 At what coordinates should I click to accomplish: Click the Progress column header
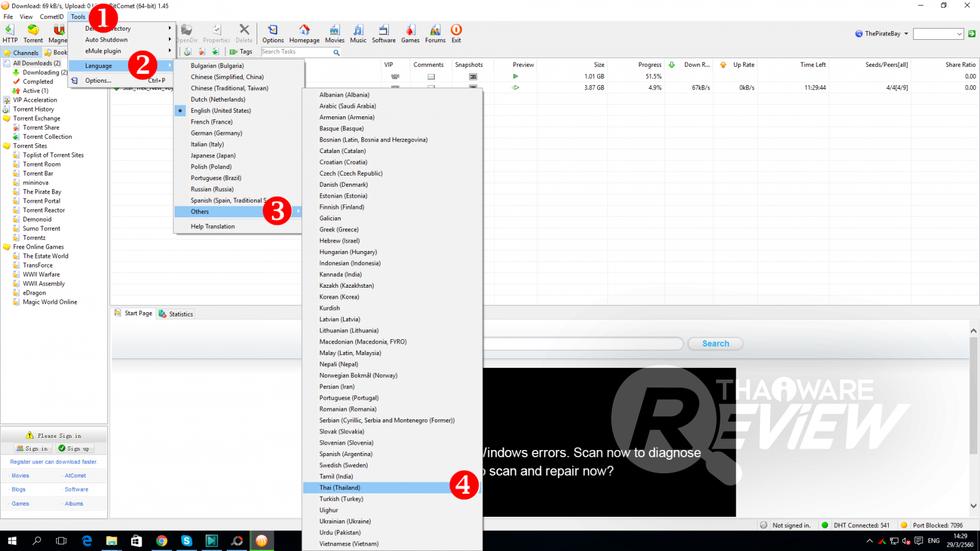[x=649, y=65]
